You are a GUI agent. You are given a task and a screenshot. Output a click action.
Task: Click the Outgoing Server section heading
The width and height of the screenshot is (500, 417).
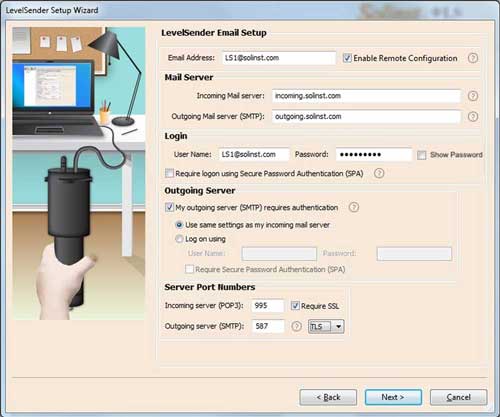point(200,191)
